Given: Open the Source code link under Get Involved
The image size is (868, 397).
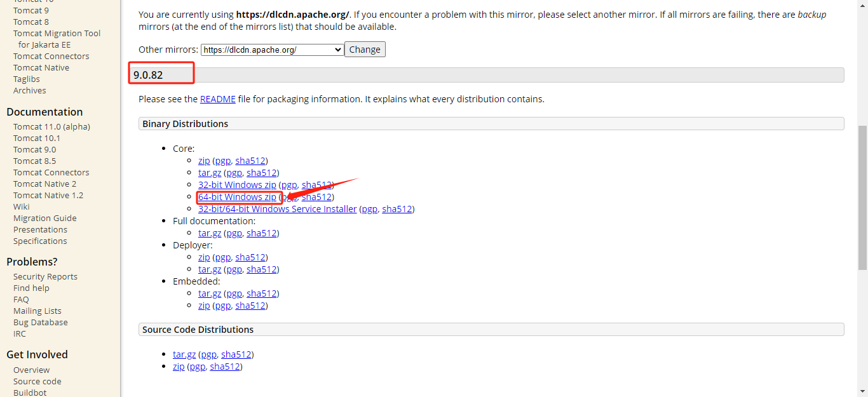Looking at the screenshot, I should pos(37,381).
